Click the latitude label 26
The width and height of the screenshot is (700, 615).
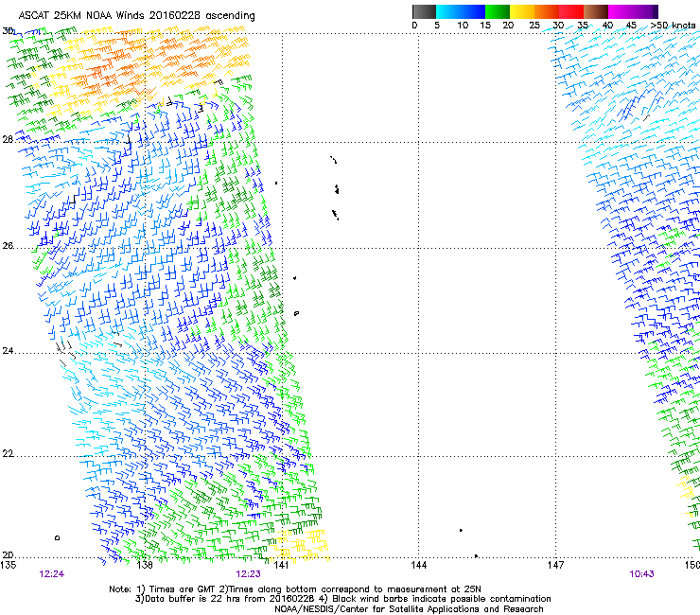(8, 246)
